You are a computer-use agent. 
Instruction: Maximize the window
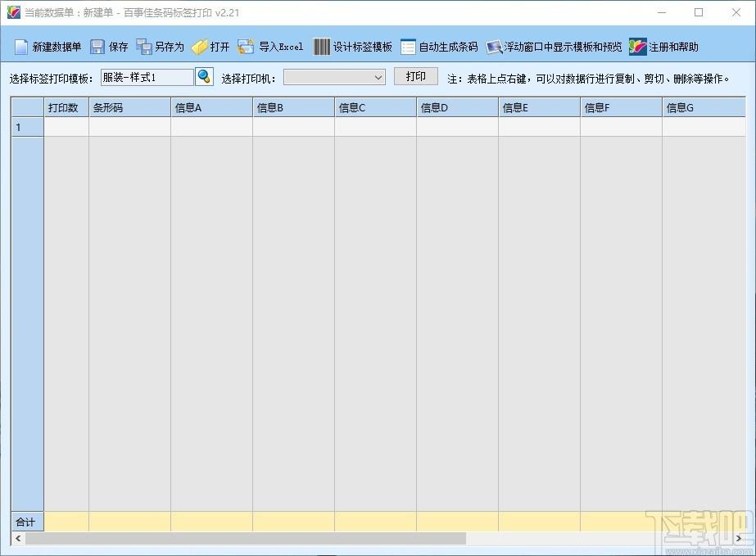[x=699, y=12]
